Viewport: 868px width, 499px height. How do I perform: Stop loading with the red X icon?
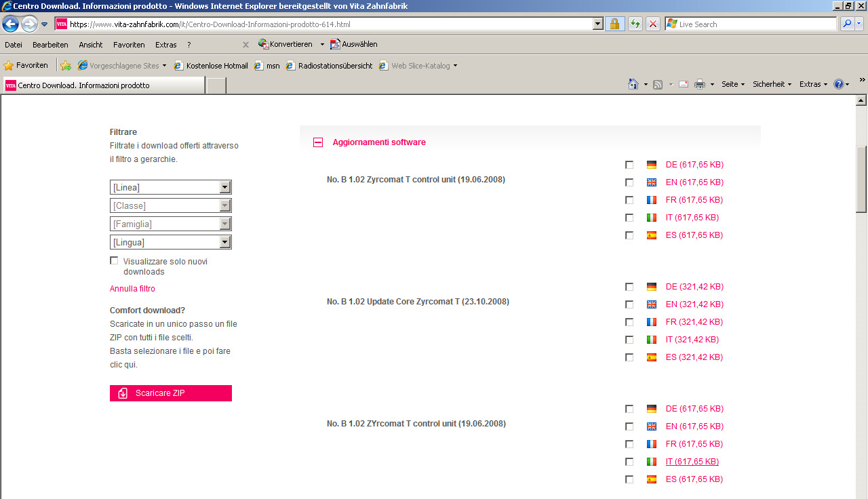point(653,24)
